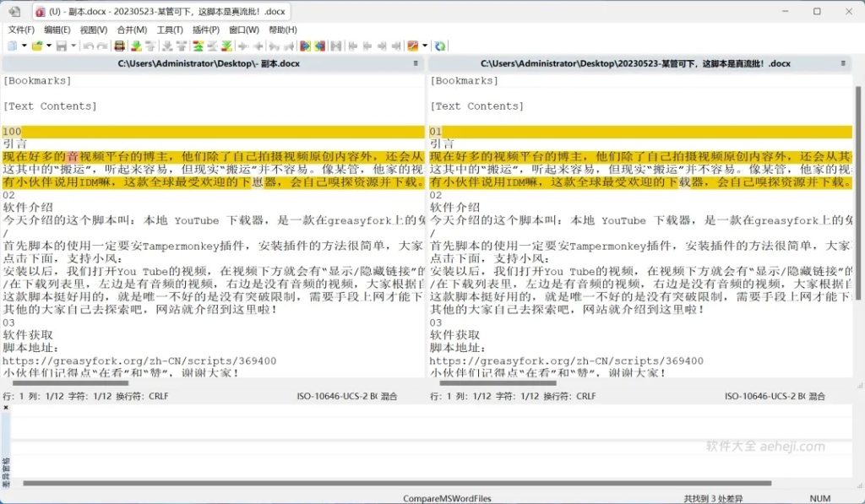Open the 工具(T) menu
Viewport: 865px width, 504px height.
[x=169, y=30]
